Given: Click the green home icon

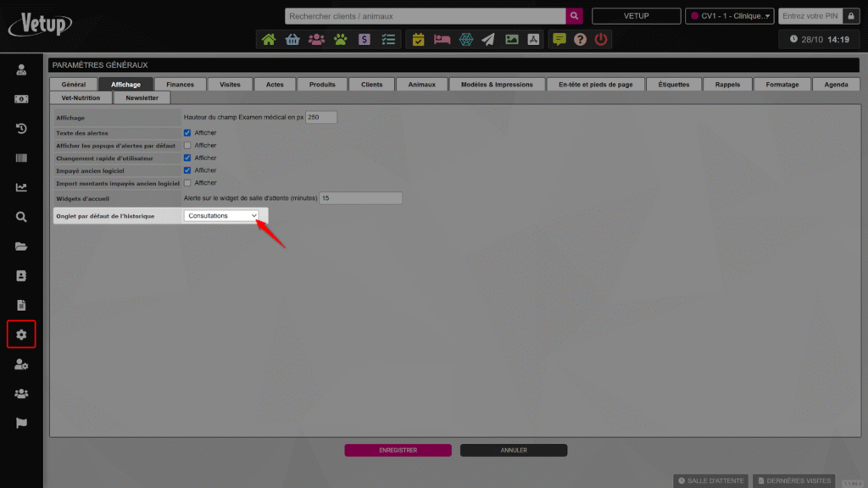Looking at the screenshot, I should point(269,39).
